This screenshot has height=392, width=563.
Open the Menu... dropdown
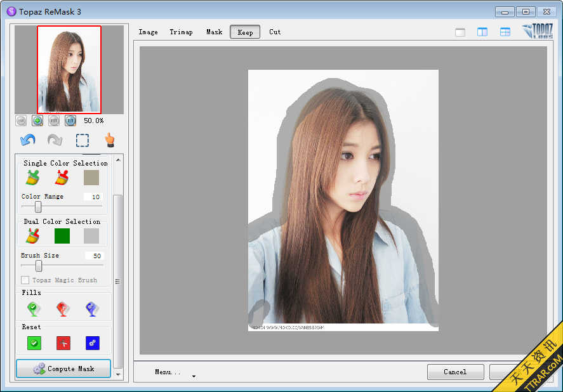168,372
